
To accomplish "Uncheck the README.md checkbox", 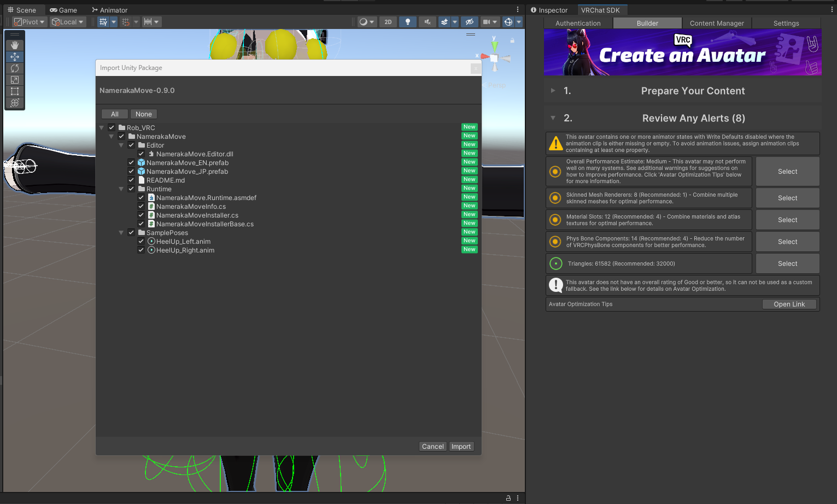I will coord(131,180).
